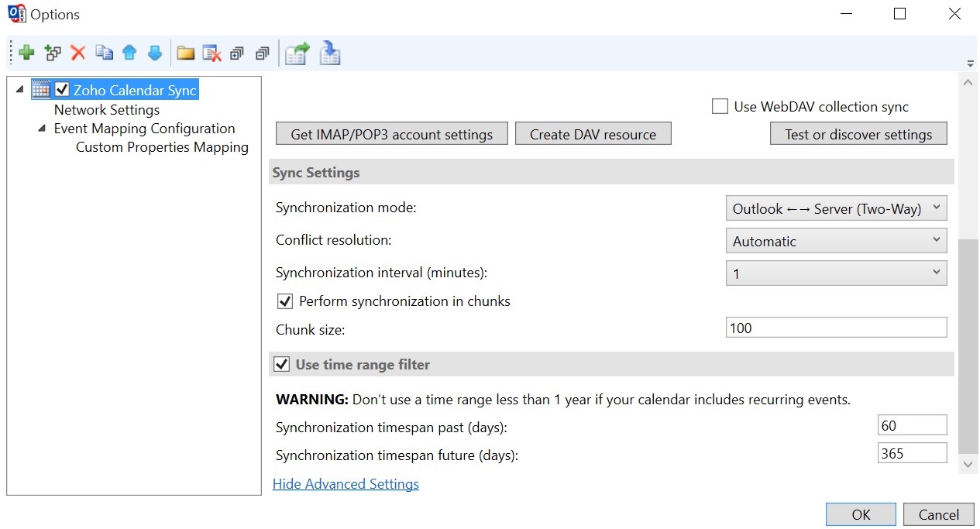
Task: Open the Synchronization mode dropdown
Action: (x=836, y=208)
